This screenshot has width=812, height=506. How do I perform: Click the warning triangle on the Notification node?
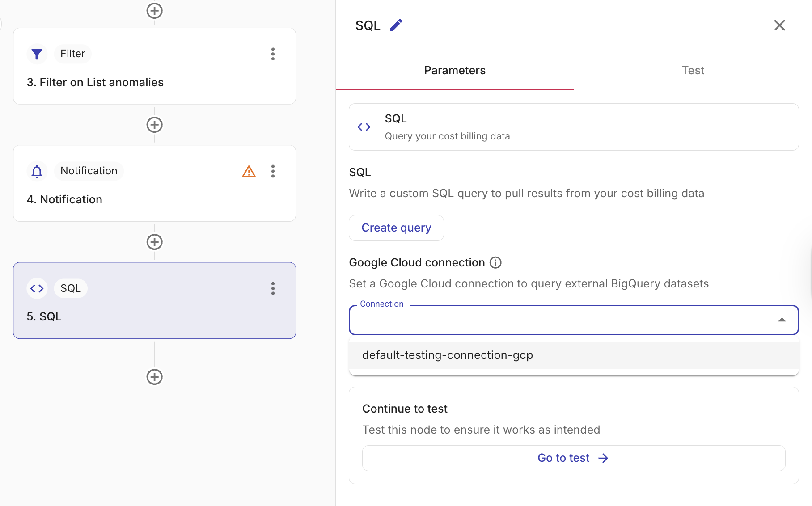pos(249,171)
